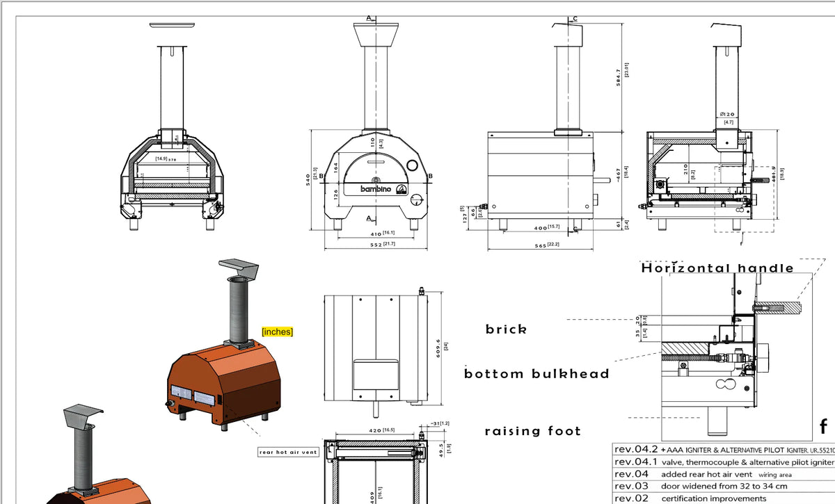Select the 210 [8.2] interior height dimension

(x=688, y=170)
